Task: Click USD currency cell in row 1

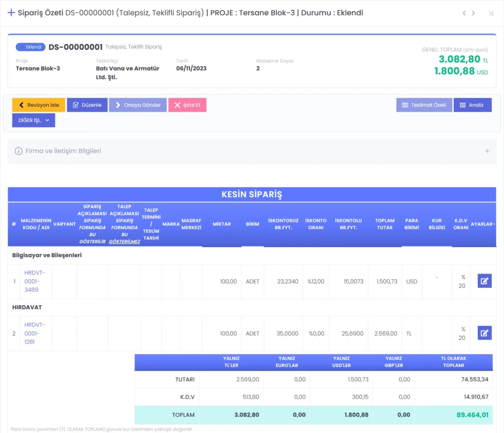Action: click(411, 281)
